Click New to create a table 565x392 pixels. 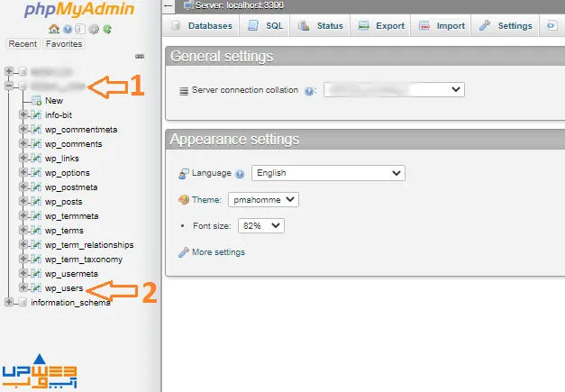coord(54,101)
